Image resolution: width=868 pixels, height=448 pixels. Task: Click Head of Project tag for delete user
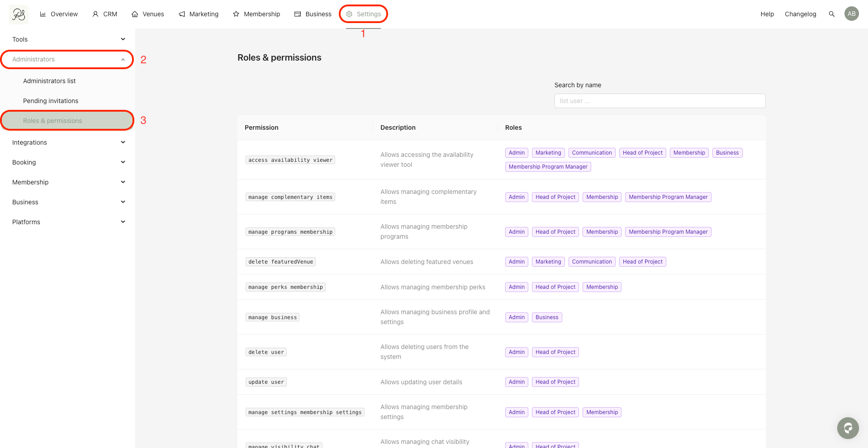555,352
